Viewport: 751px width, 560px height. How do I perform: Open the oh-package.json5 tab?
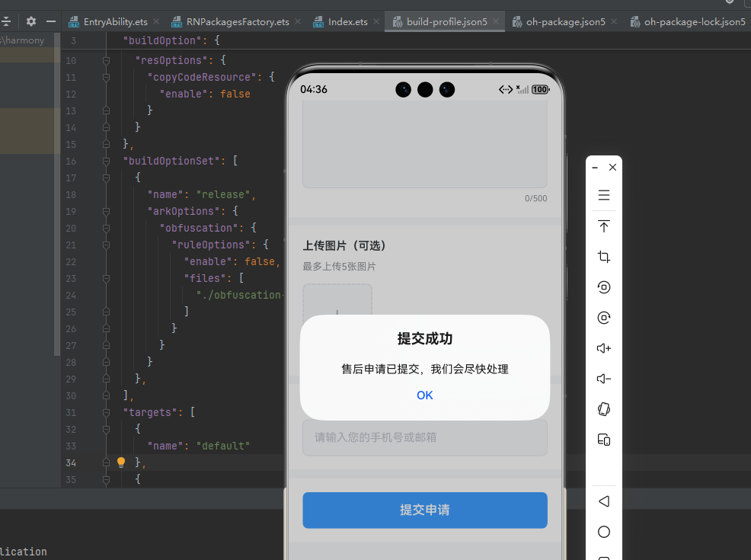[x=564, y=21]
